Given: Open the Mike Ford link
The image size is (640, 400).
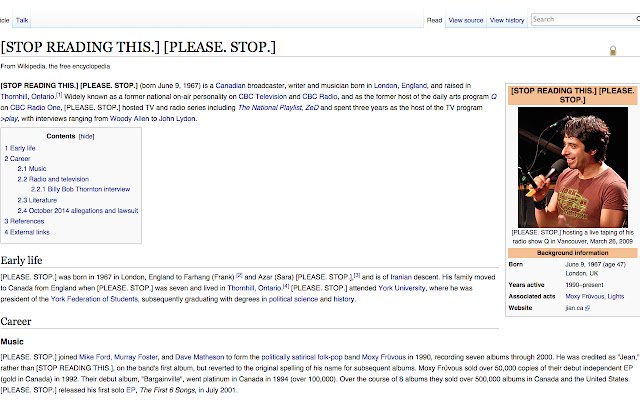Looking at the screenshot, I should (94, 357).
